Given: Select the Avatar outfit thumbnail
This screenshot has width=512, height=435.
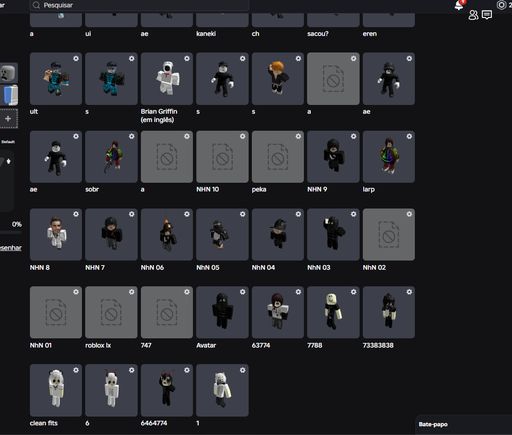Looking at the screenshot, I should tap(222, 312).
